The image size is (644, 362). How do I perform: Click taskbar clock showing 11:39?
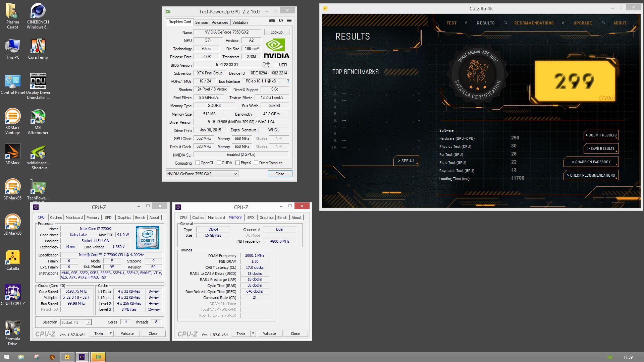click(x=628, y=357)
